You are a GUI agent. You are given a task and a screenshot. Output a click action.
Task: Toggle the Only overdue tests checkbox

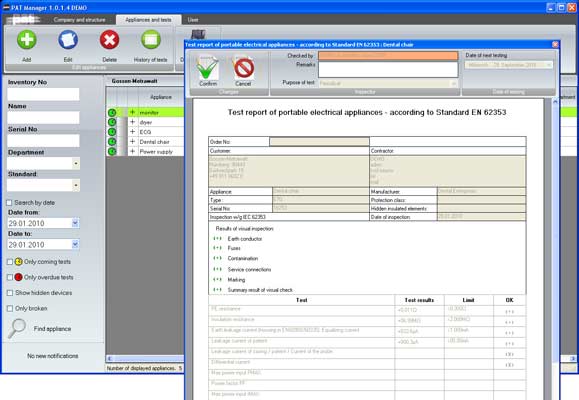click(x=10, y=277)
